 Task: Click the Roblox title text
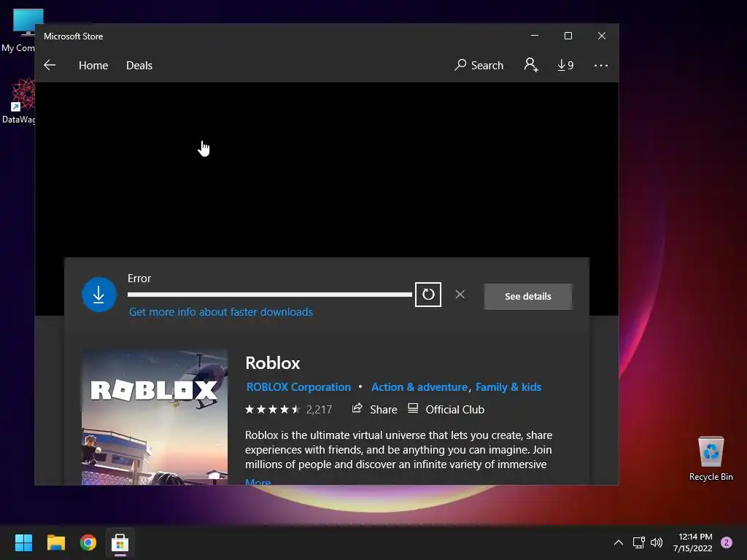coord(273,363)
